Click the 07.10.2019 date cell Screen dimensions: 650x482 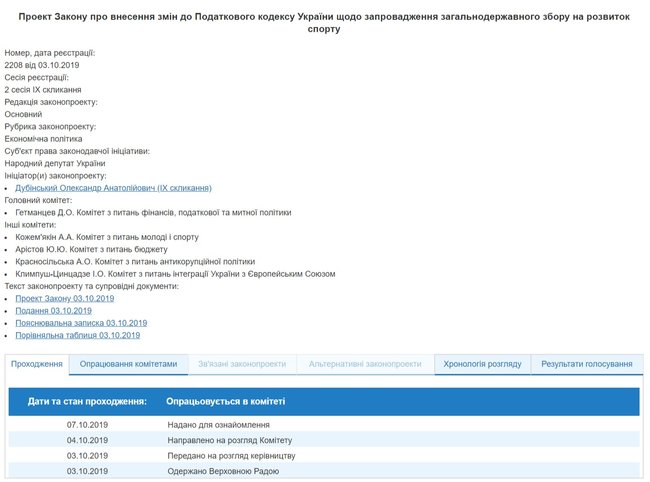[x=87, y=425]
